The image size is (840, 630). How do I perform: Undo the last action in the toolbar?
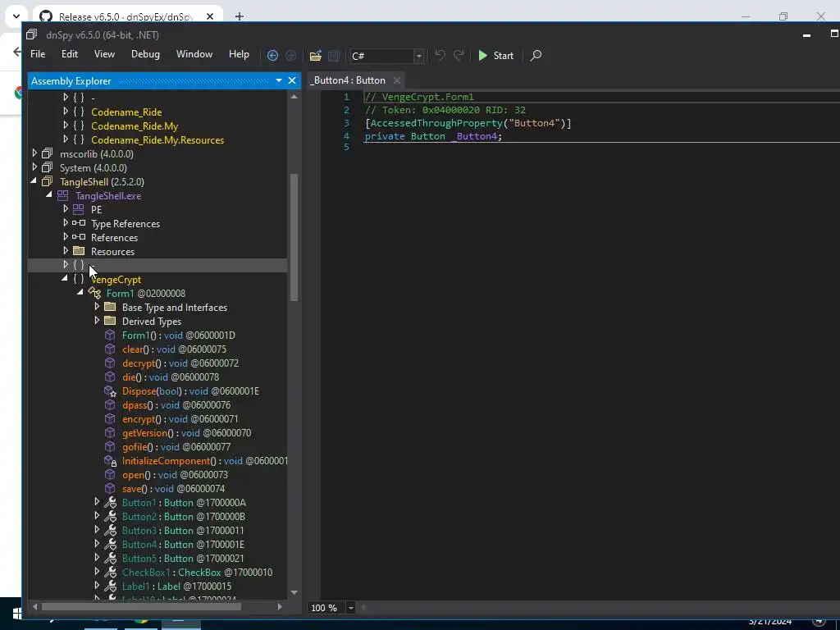coord(440,55)
